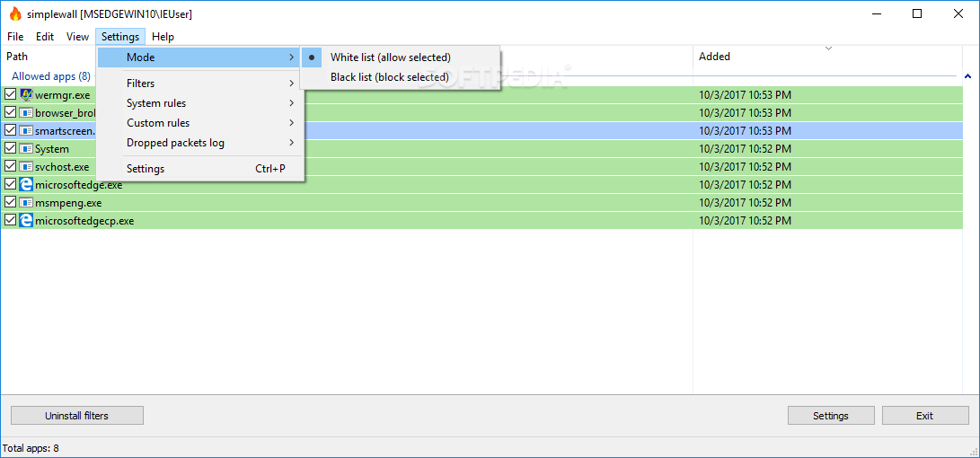Click the svchost.exe app icon
Viewport: 980px width, 458px height.
[x=26, y=167]
